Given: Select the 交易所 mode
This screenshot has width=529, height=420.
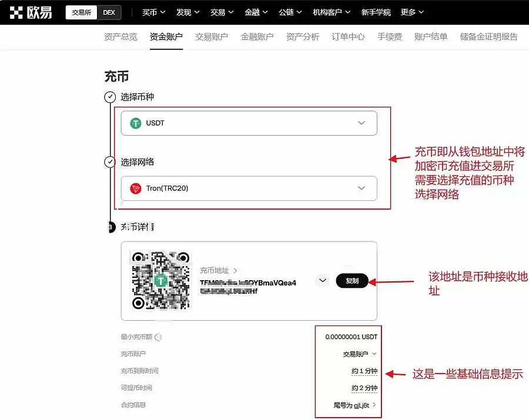Looking at the screenshot, I should click(81, 12).
